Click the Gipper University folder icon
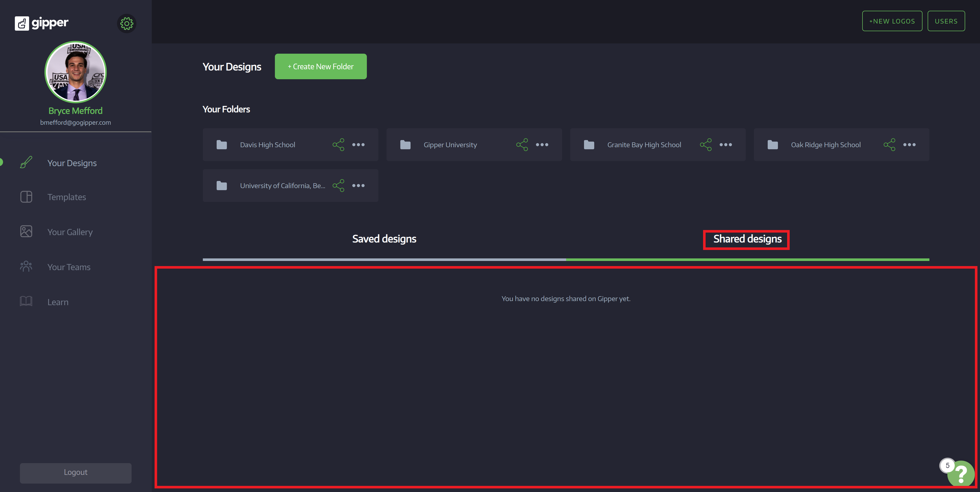Screen dimensions: 980x492 pos(405,145)
